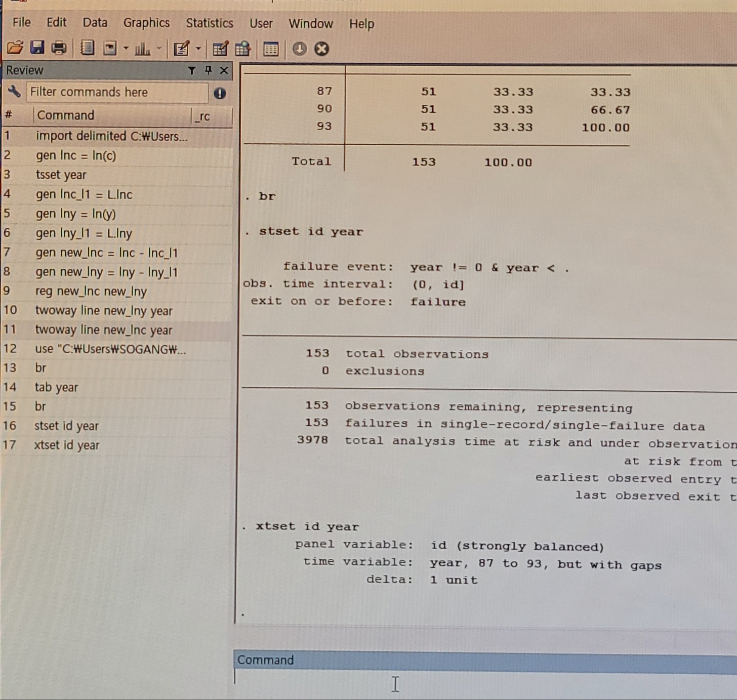Click the Command column header in Review
Screen dimensions: 737x700
(x=66, y=115)
